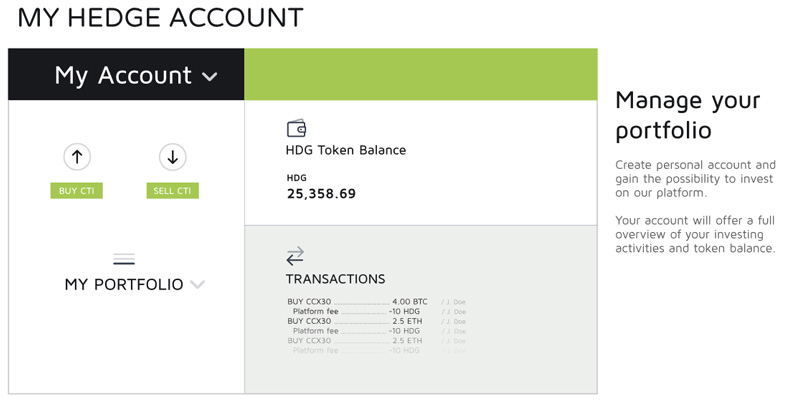Click the hamburger lines icon above My Portfolio
The width and height of the screenshot is (808, 417).
(124, 259)
